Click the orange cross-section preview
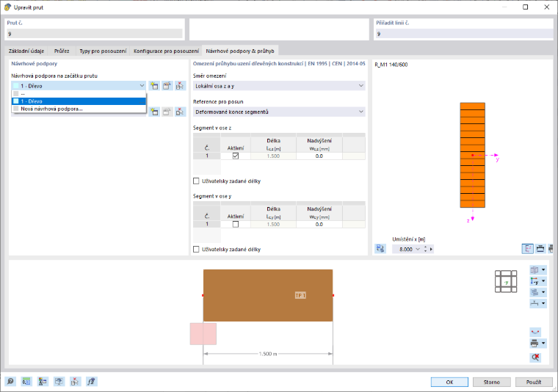This screenshot has height=392, width=558. 472,155
